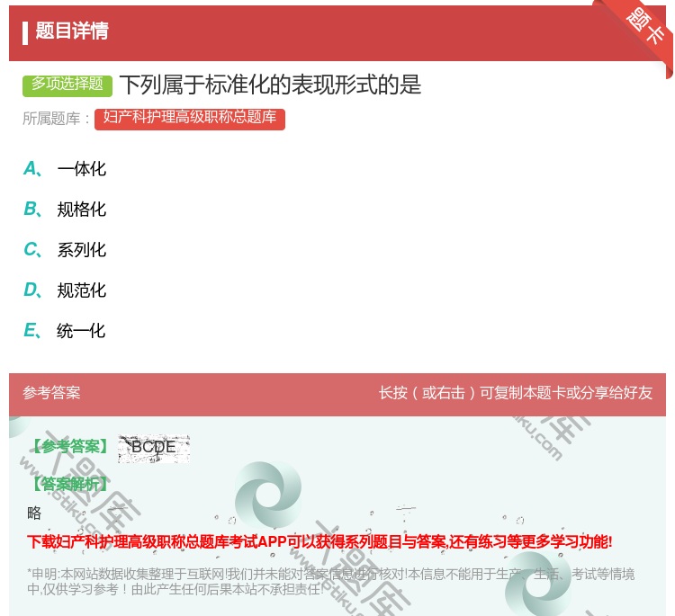
Task: Select option E 统一化
Action: (65, 330)
